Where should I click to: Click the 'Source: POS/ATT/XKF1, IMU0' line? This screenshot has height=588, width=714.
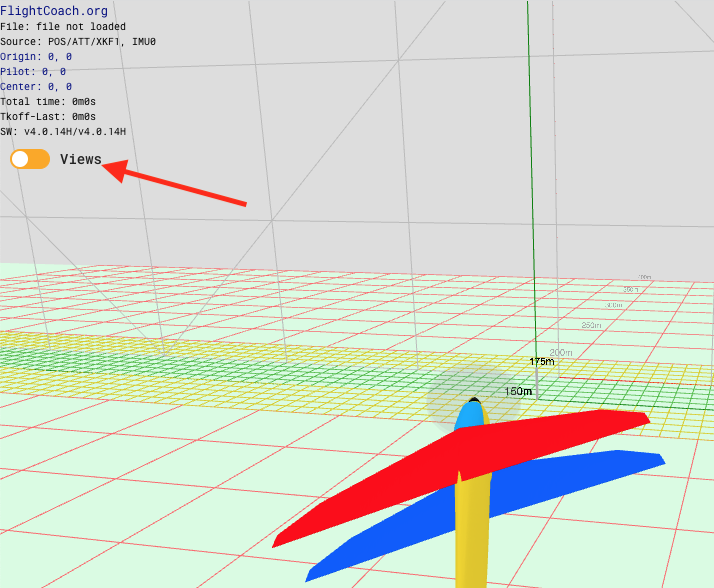coord(78,41)
